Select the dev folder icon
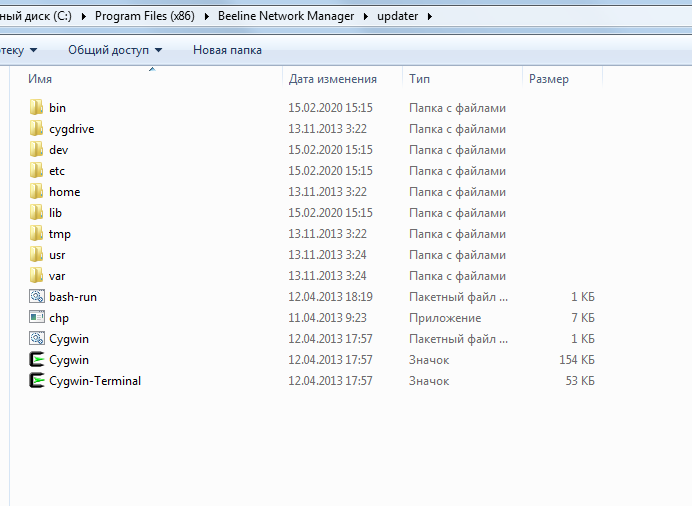 (x=36, y=149)
